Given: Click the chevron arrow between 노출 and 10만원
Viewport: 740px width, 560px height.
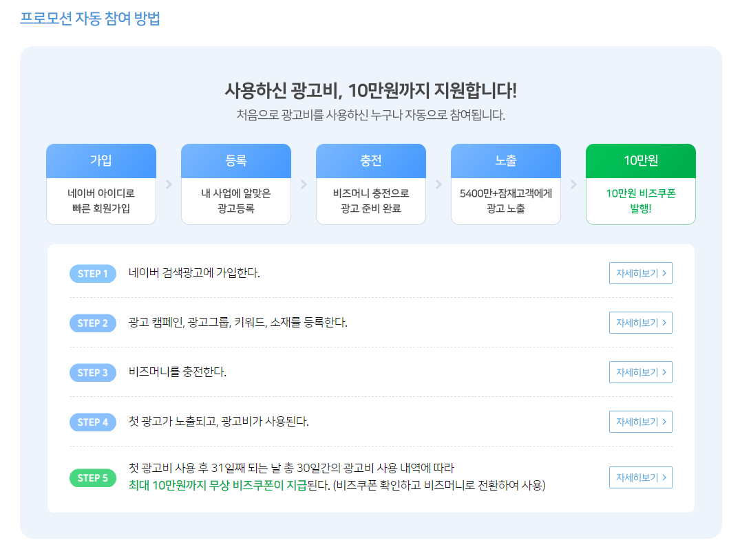Looking at the screenshot, I should (574, 184).
